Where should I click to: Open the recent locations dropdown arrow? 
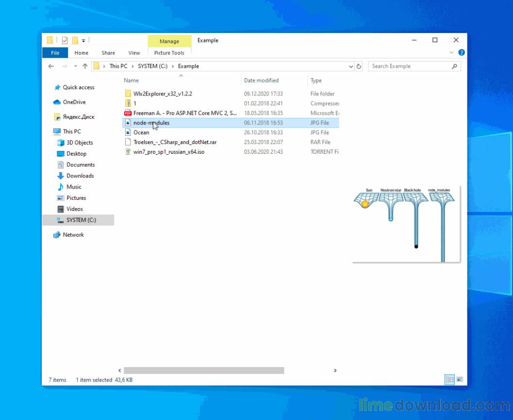click(x=76, y=66)
